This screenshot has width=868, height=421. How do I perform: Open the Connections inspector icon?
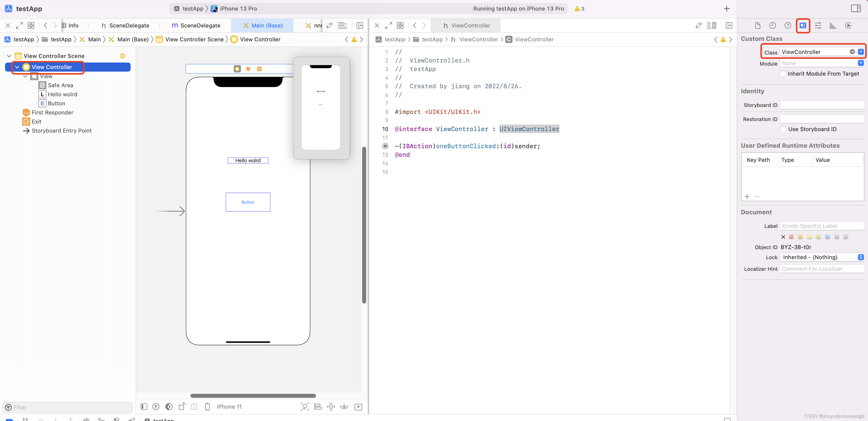[848, 26]
